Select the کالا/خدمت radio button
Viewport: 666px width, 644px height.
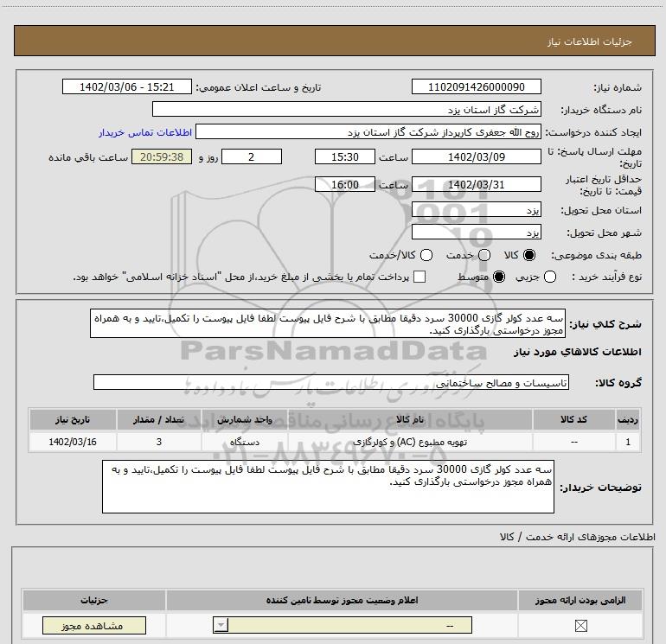tap(426, 255)
